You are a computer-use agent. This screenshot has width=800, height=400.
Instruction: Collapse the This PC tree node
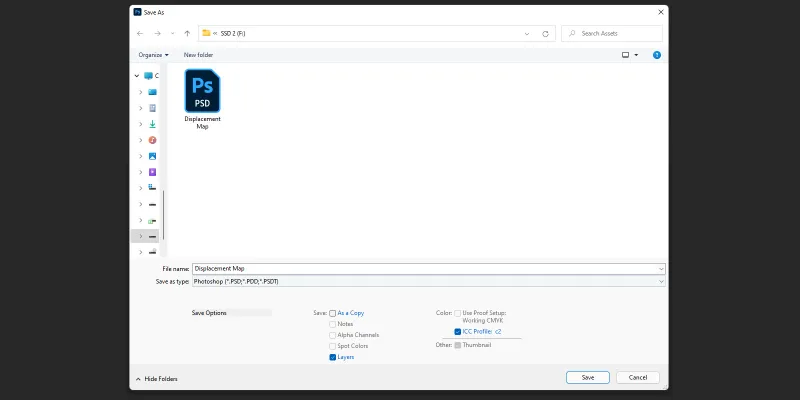(137, 76)
